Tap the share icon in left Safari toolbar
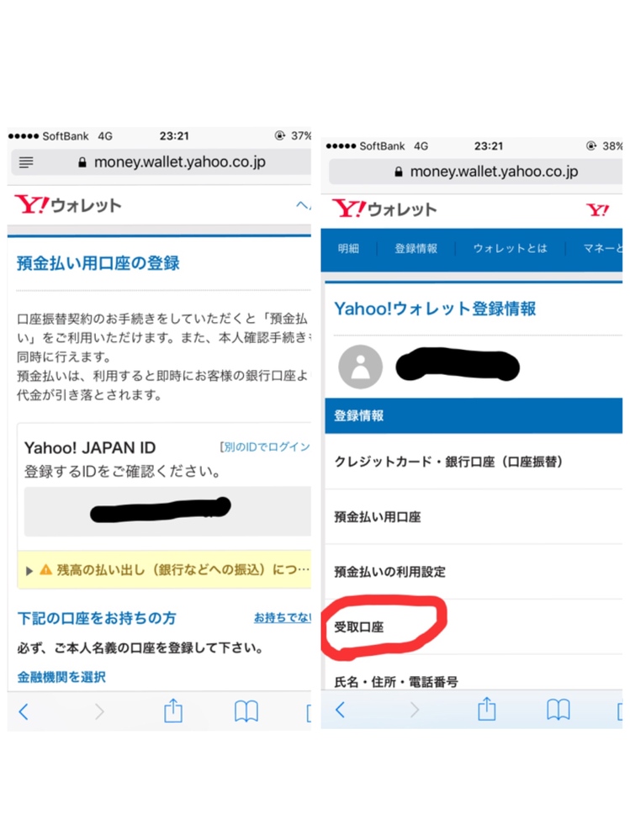The height and width of the screenshot is (840, 630). 173,711
